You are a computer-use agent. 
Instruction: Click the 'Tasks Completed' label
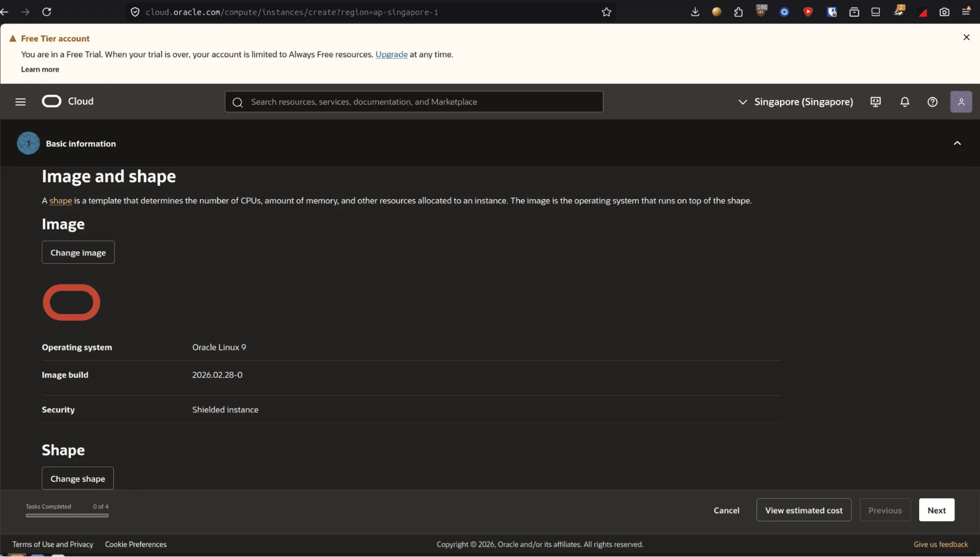click(49, 506)
